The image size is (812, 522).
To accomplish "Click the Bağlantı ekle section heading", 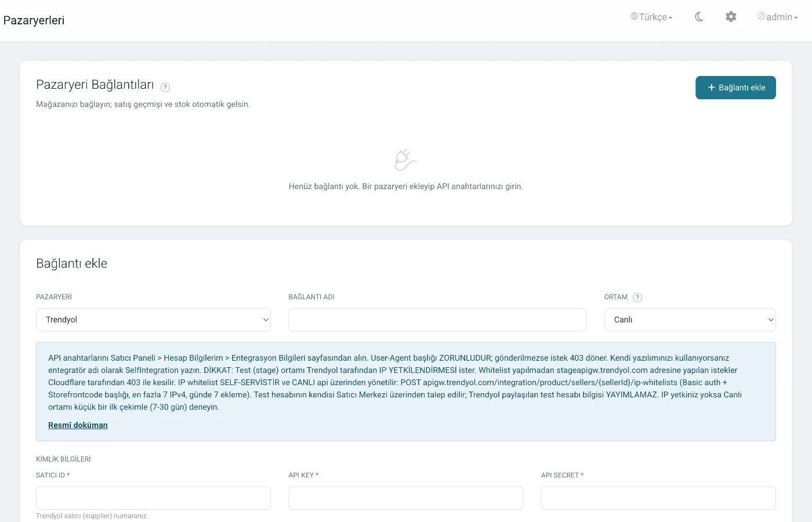I will [72, 263].
